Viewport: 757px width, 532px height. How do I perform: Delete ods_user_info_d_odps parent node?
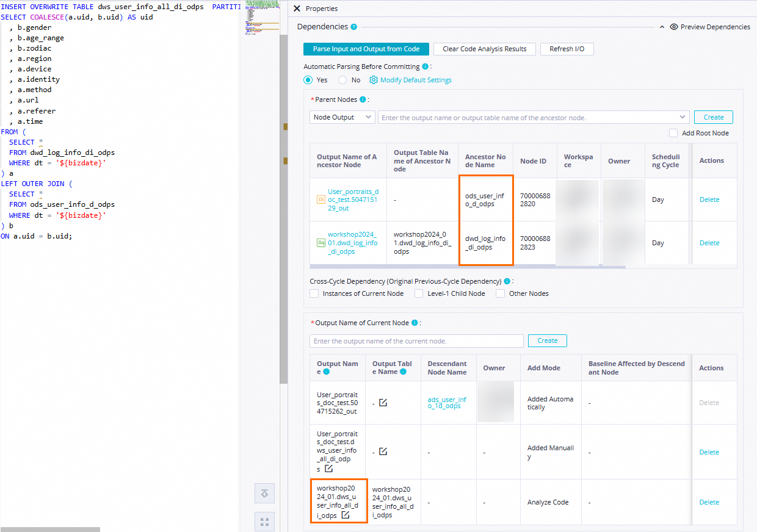[709, 199]
